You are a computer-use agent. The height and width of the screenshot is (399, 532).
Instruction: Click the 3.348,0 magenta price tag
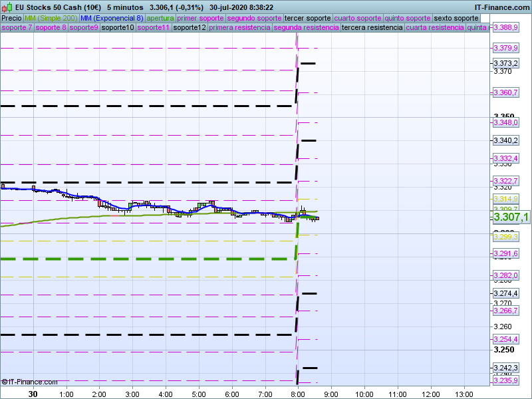click(505, 122)
